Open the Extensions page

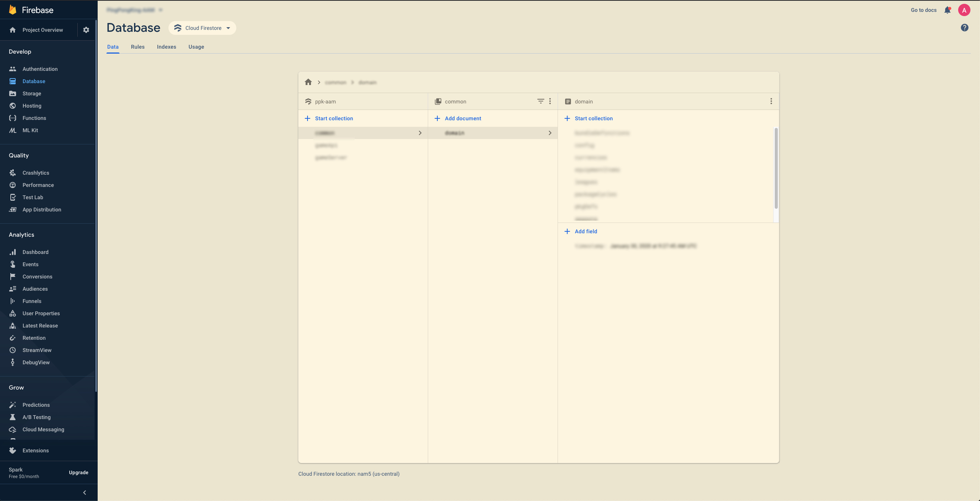click(36, 450)
